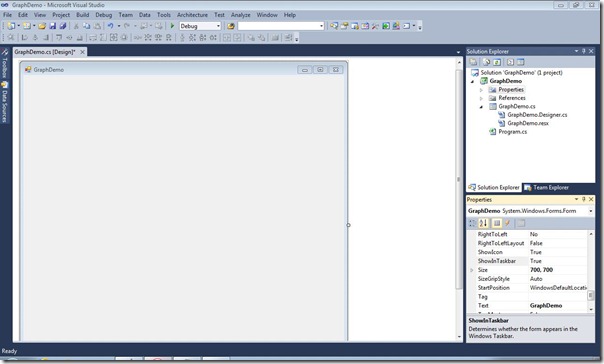Click Show All Files icon in Solution Explorer
The height and width of the screenshot is (364, 604).
pos(487,62)
